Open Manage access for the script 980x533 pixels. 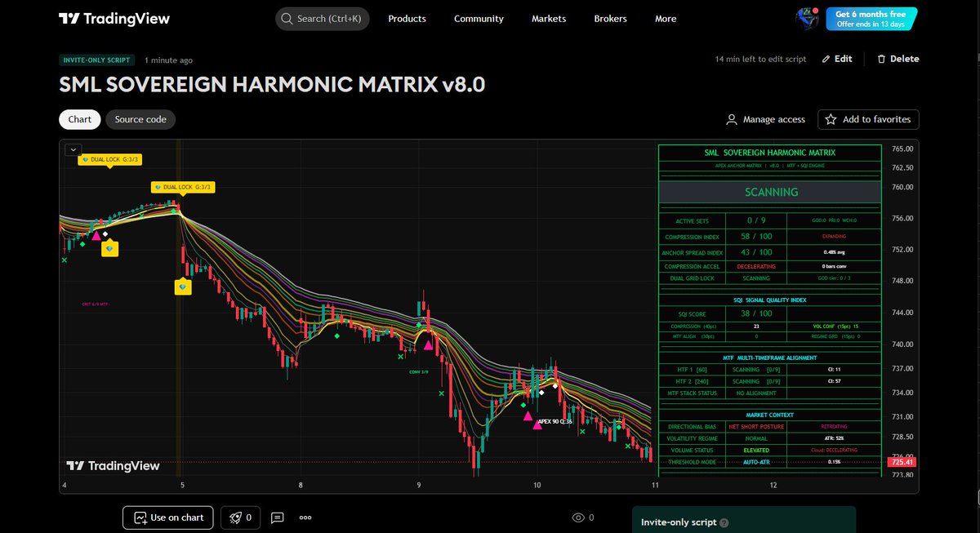[x=765, y=119]
